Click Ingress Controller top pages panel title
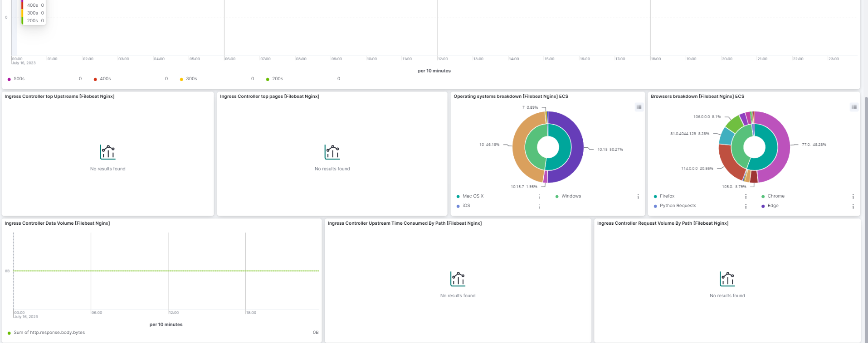The image size is (868, 343). click(270, 97)
